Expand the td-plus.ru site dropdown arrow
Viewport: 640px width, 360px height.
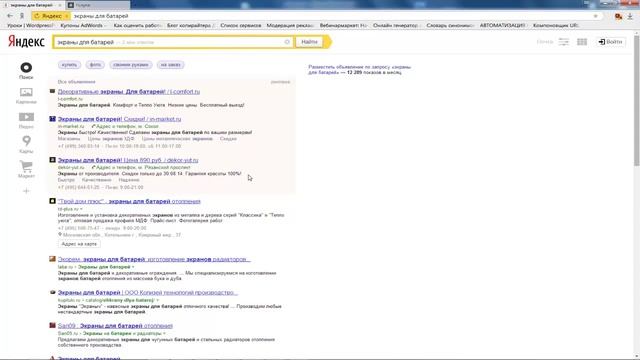[x=82, y=209]
